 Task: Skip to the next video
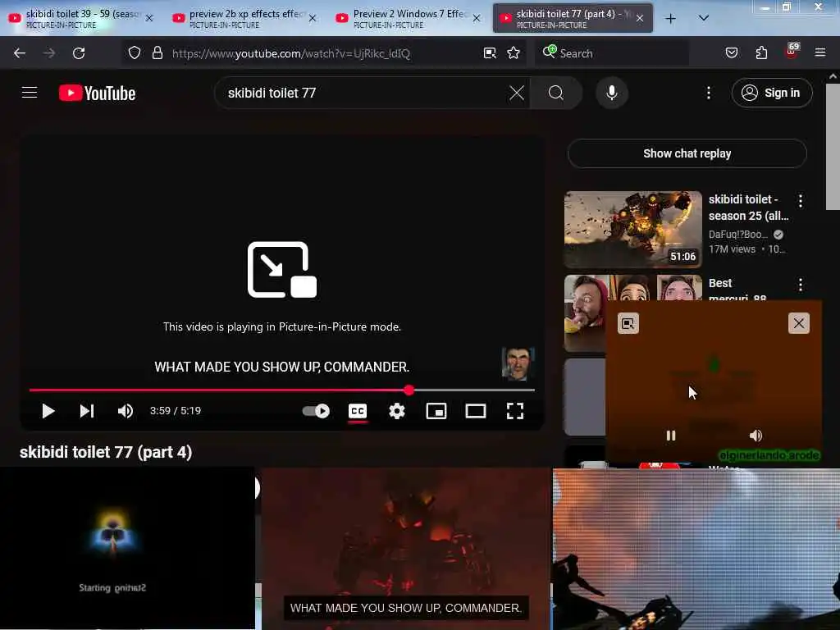[x=87, y=411]
